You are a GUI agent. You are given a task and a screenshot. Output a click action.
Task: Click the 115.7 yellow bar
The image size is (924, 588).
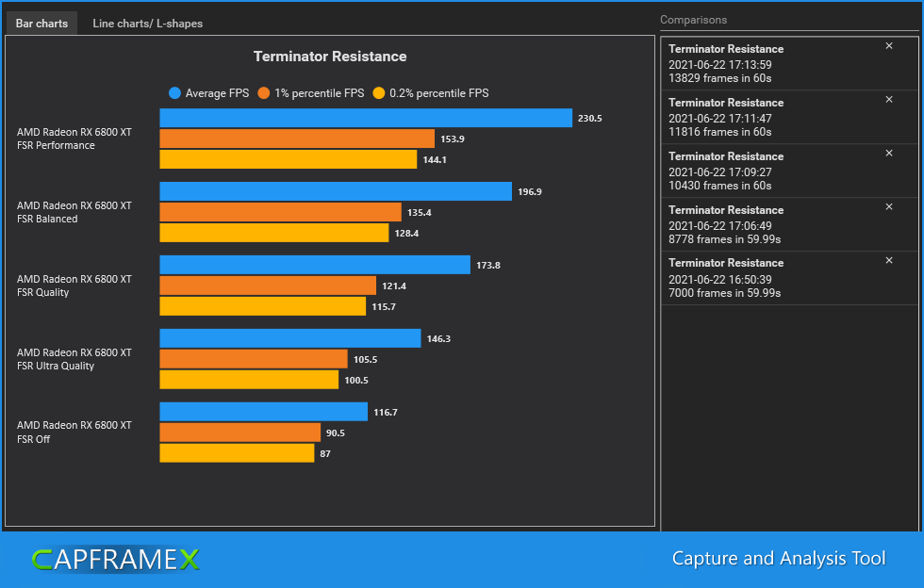click(x=263, y=306)
